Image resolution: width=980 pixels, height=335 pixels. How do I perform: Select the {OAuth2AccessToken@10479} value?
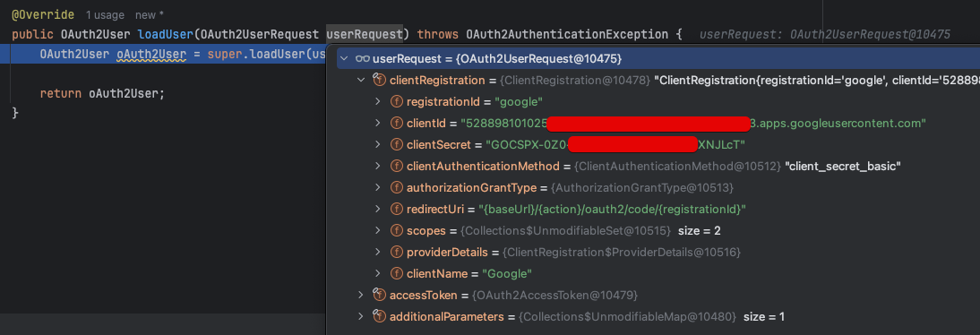coord(555,295)
